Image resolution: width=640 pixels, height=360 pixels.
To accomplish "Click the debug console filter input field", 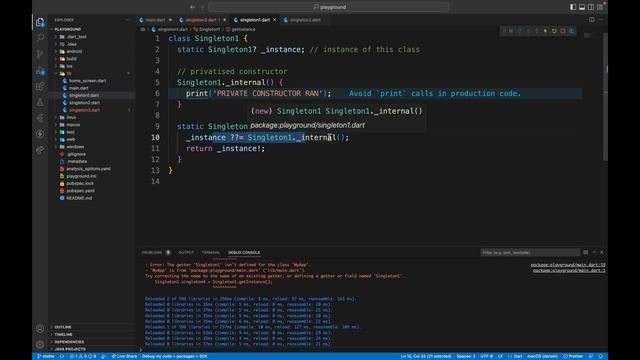I will pyautogui.click(x=530, y=253).
